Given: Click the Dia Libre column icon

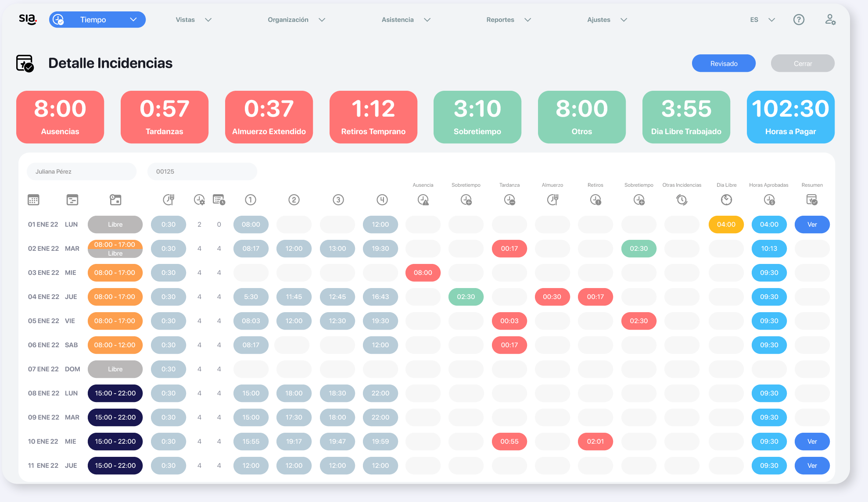Looking at the screenshot, I should pyautogui.click(x=726, y=200).
